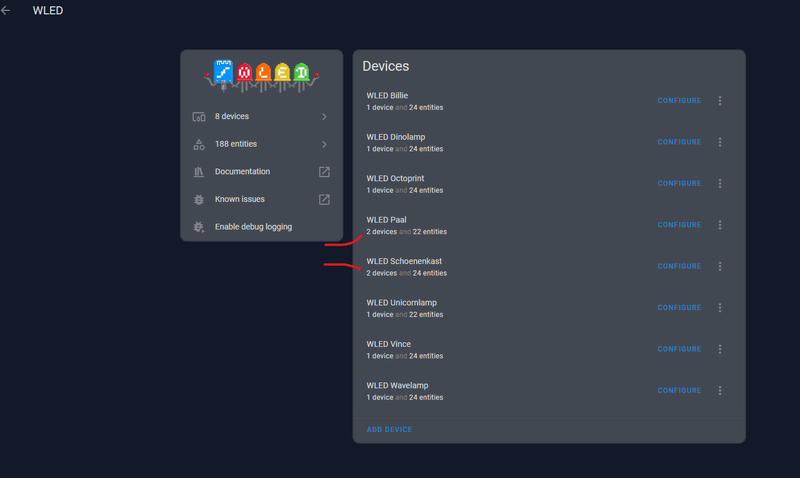Click the WLED integration logo
The width and height of the screenshot is (800, 478).
click(x=261, y=77)
